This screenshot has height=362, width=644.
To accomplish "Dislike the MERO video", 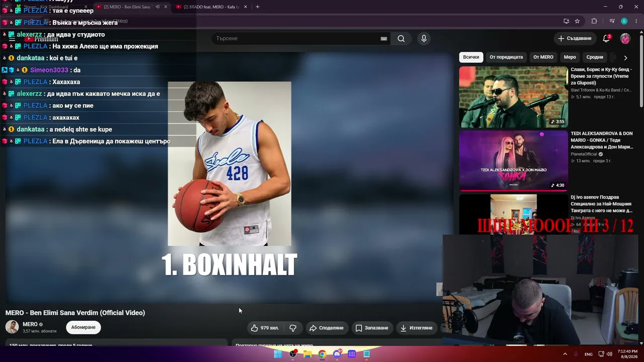I will point(293,328).
